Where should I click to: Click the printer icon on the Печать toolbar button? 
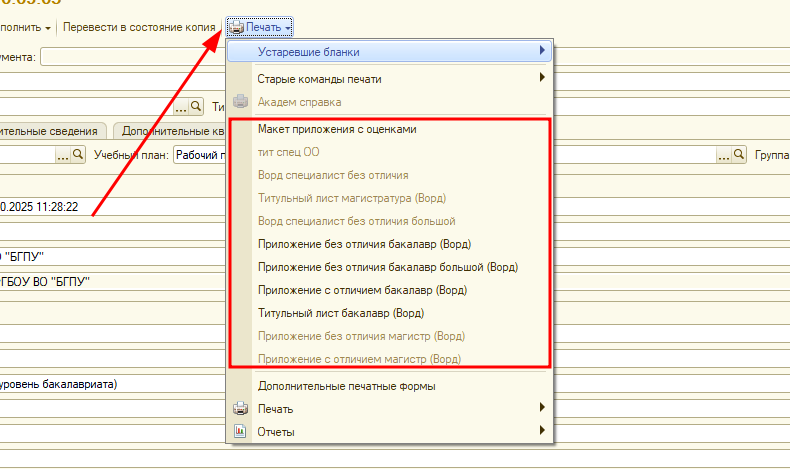(x=237, y=27)
